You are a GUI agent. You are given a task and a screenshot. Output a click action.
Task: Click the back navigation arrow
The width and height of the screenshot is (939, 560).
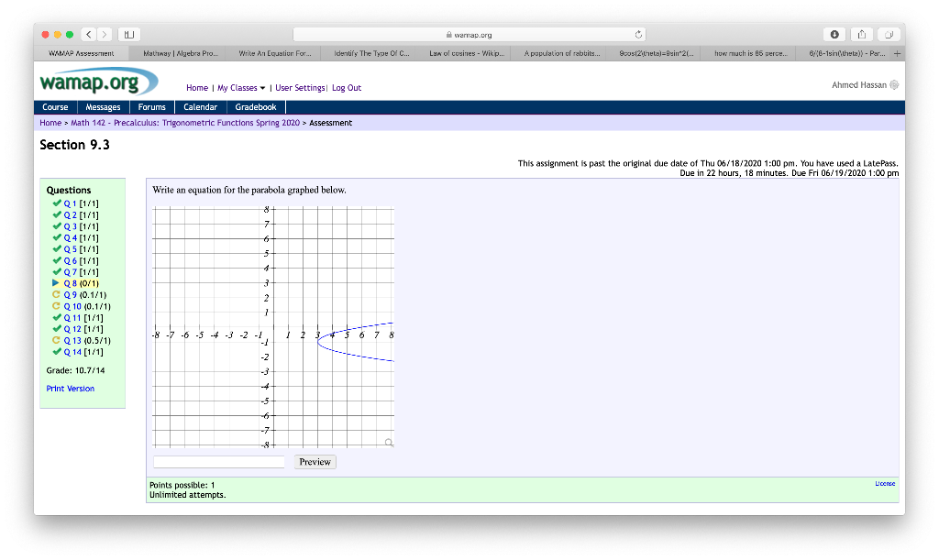(x=87, y=33)
